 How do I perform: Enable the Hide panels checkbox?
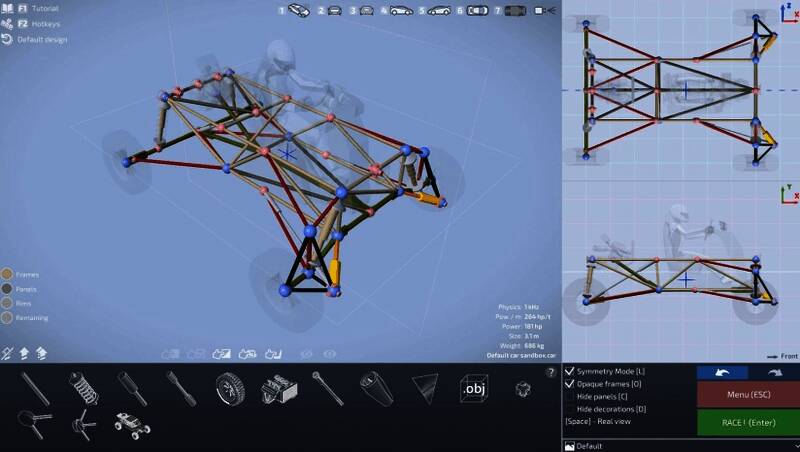pyautogui.click(x=570, y=397)
